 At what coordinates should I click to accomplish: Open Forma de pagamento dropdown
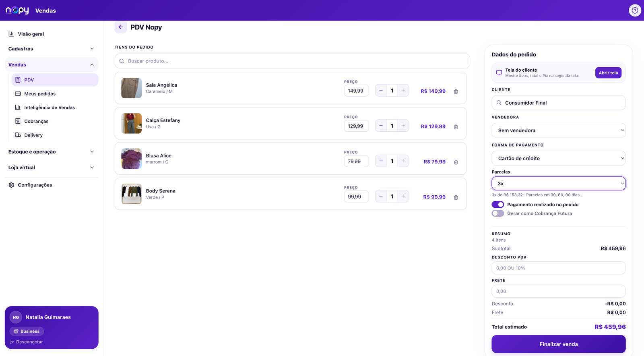(x=559, y=158)
